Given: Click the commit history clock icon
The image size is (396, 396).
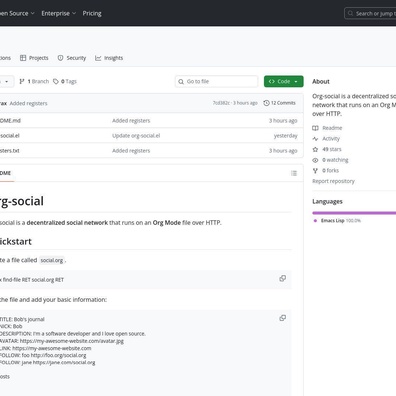Looking at the screenshot, I should pyautogui.click(x=266, y=103).
